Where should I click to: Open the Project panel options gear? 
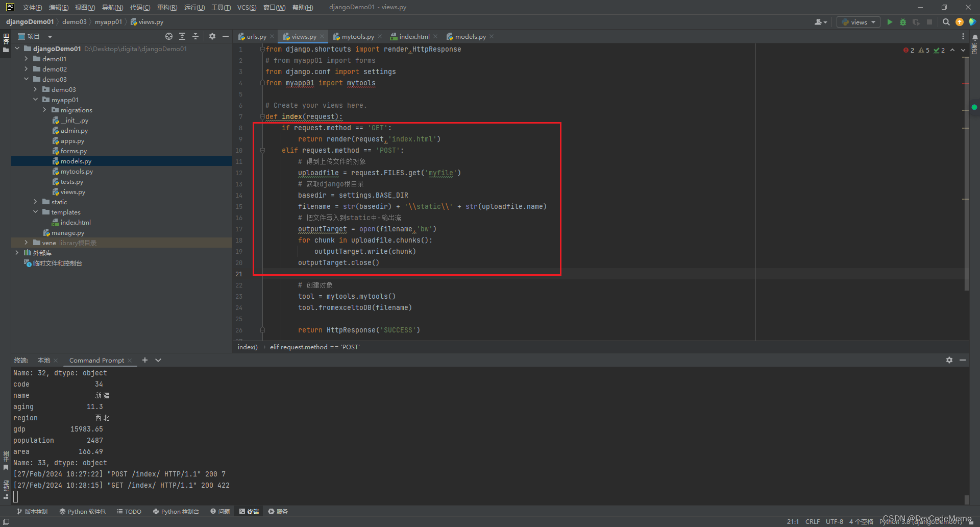click(x=212, y=36)
